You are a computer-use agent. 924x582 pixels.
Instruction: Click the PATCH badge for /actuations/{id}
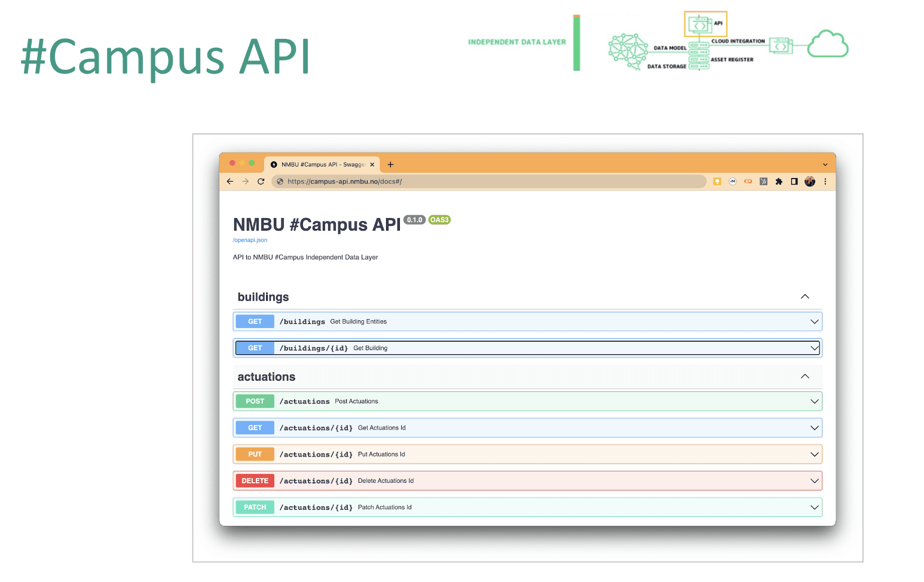pos(255,507)
